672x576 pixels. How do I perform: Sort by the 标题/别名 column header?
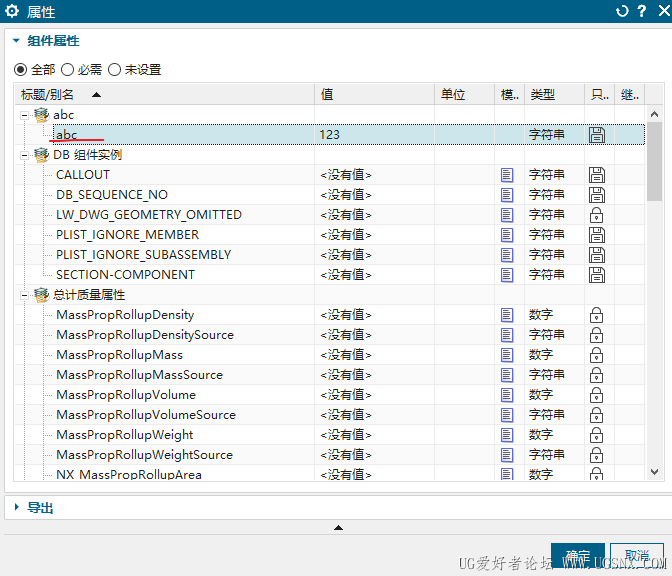(x=165, y=94)
